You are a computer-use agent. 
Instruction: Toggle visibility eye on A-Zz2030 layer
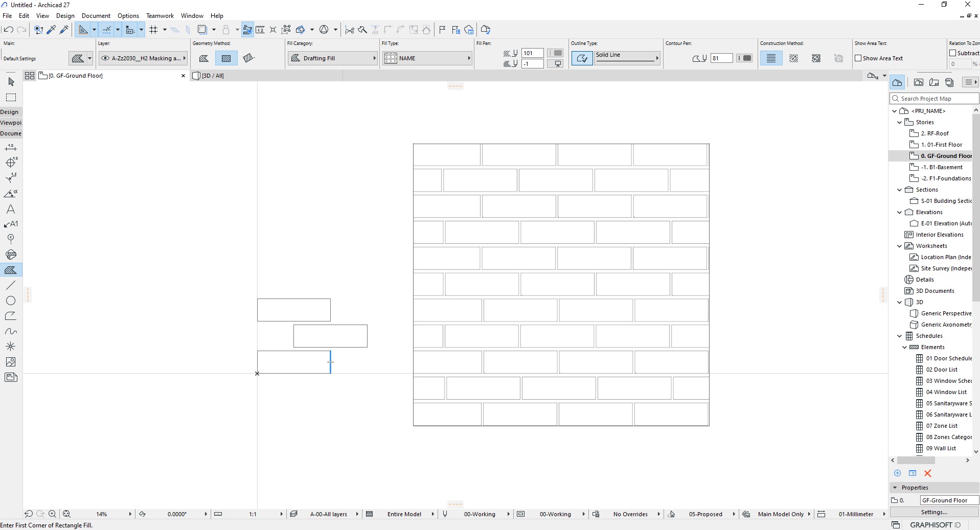[x=104, y=58]
